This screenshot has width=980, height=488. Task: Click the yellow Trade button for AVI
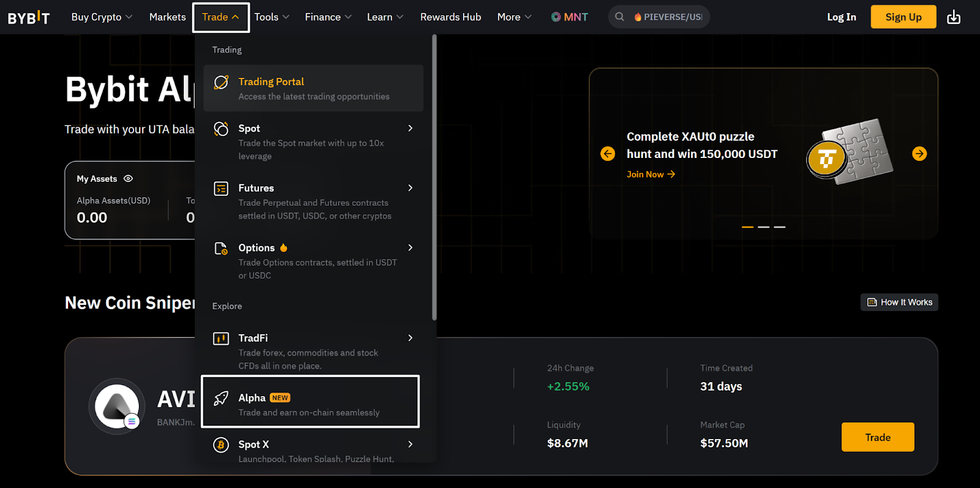[x=878, y=437]
